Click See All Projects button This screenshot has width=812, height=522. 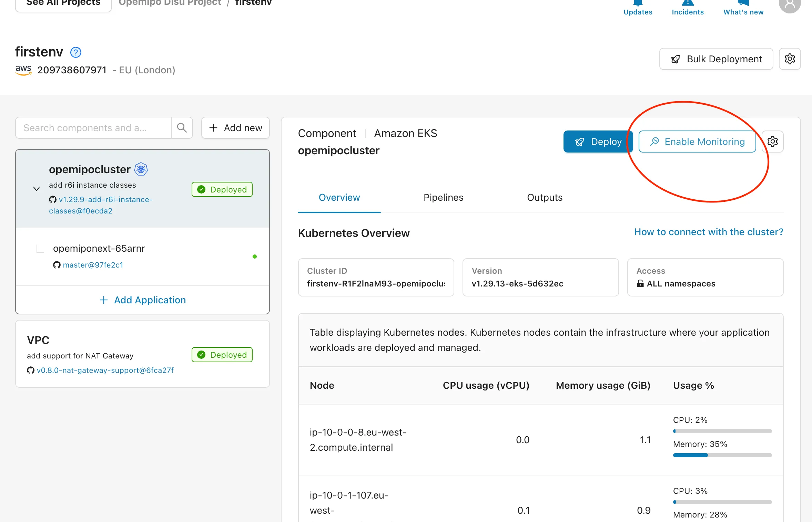63,4
